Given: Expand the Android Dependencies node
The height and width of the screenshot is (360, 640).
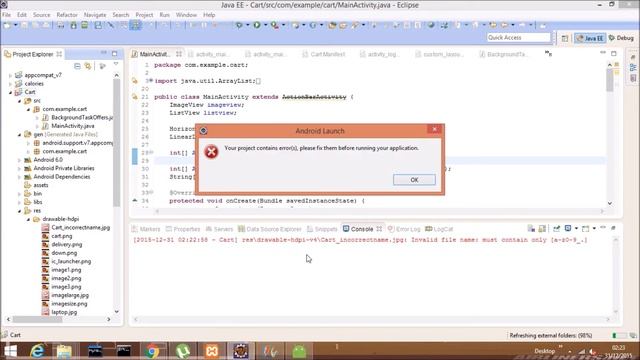Looking at the screenshot, I should (19, 177).
